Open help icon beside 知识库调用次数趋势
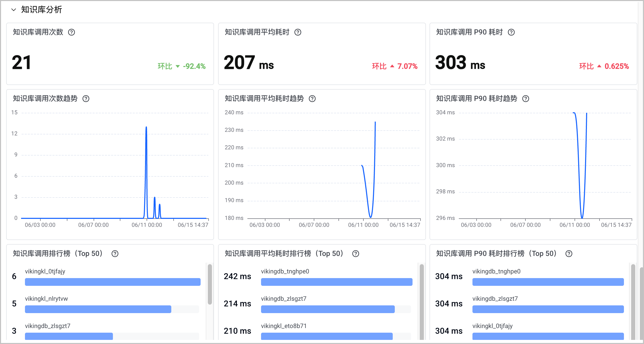This screenshot has height=344, width=644. click(86, 99)
